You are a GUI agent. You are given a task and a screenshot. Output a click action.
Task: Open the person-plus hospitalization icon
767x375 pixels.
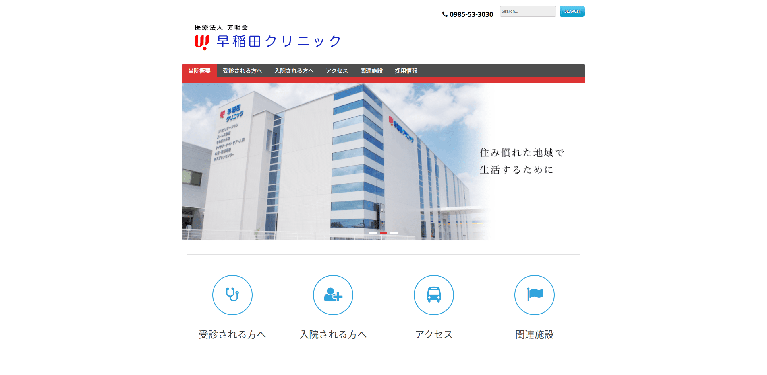click(333, 295)
